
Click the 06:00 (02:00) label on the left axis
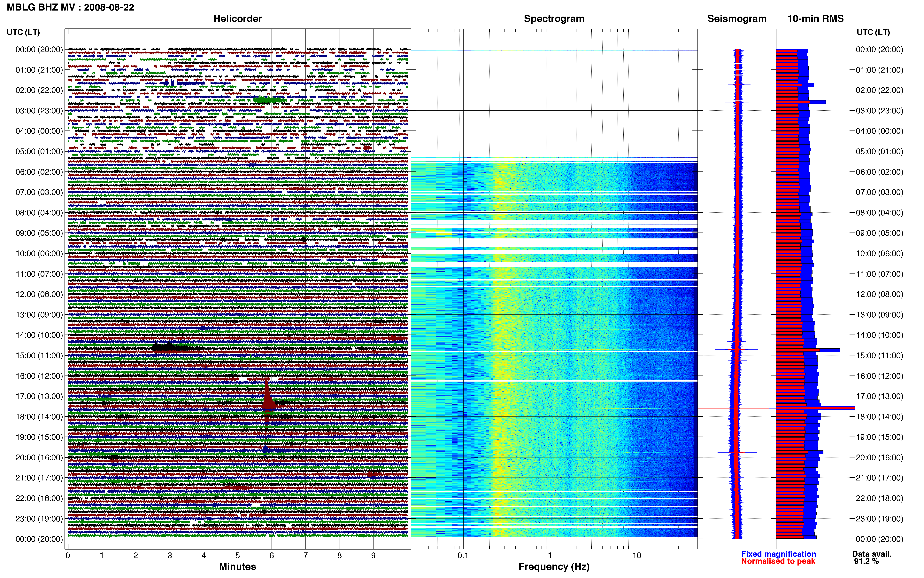point(39,172)
